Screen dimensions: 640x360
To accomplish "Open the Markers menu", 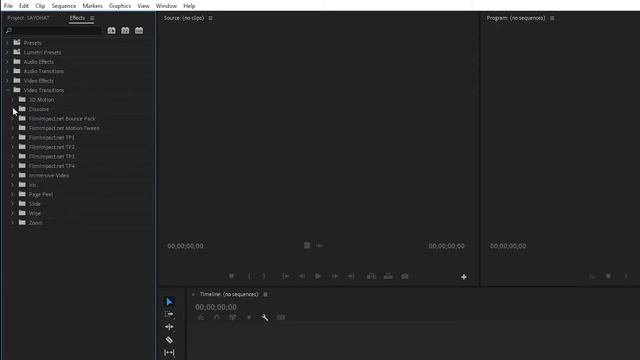I will tap(93, 6).
